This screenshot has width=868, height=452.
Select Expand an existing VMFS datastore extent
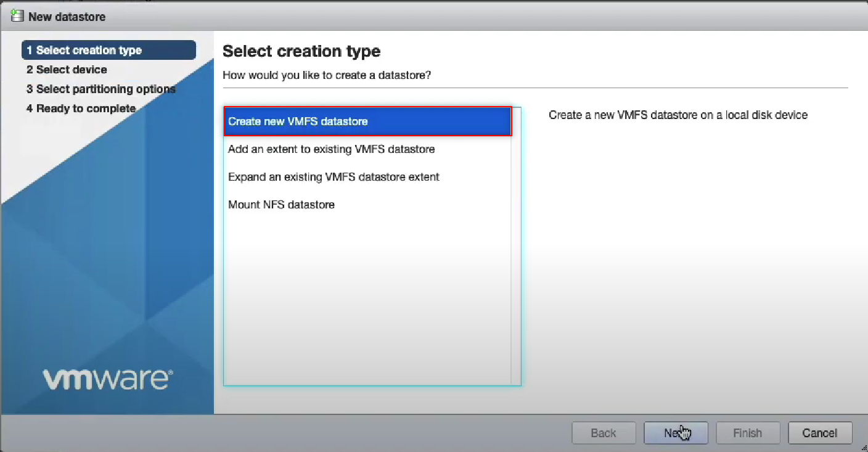pyautogui.click(x=367, y=177)
